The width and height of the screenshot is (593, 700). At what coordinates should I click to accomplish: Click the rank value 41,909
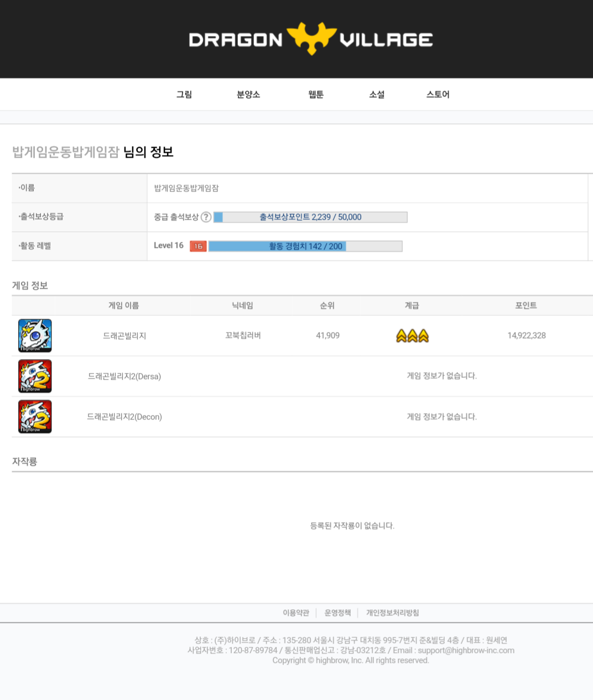click(327, 335)
